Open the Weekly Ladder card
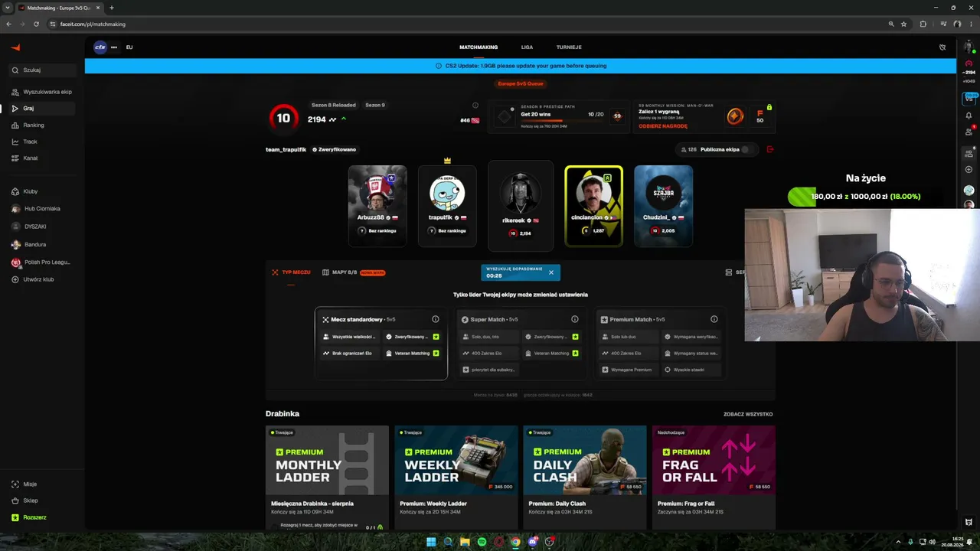This screenshot has height=551, width=980. pyautogui.click(x=456, y=477)
